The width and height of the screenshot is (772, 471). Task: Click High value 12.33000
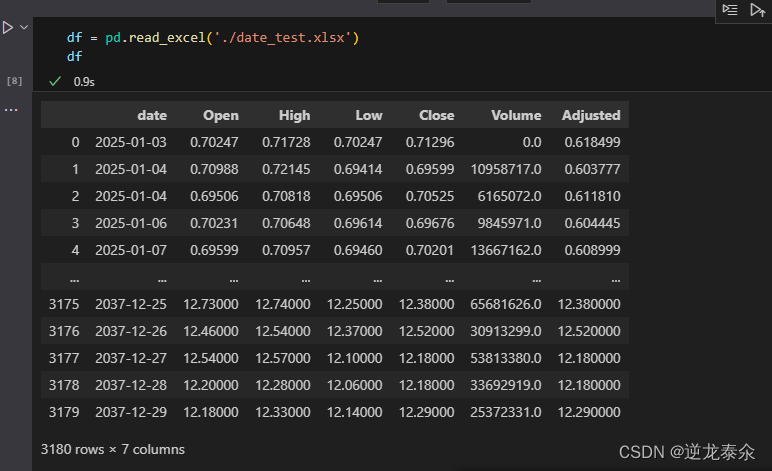[283, 412]
